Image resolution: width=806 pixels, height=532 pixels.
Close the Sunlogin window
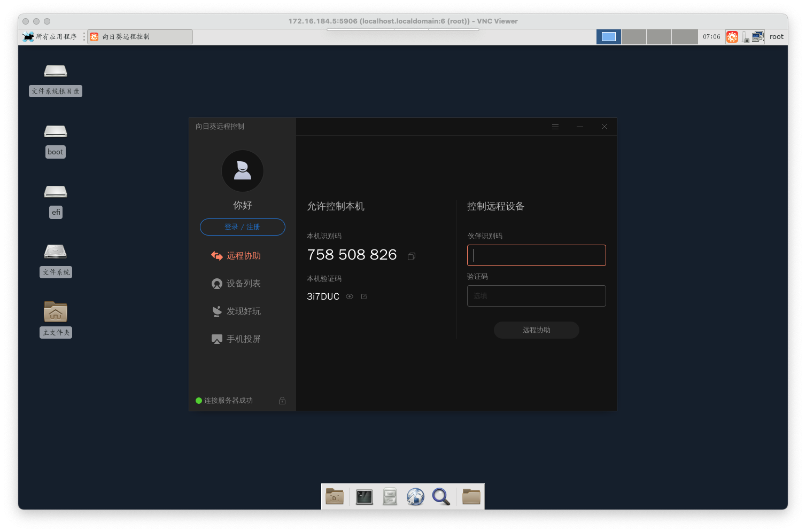click(x=604, y=127)
